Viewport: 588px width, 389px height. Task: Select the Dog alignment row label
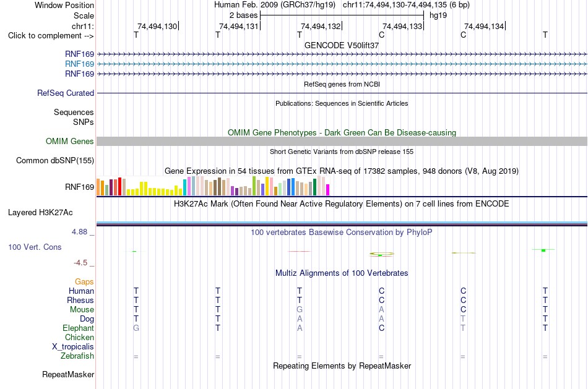tap(87, 319)
